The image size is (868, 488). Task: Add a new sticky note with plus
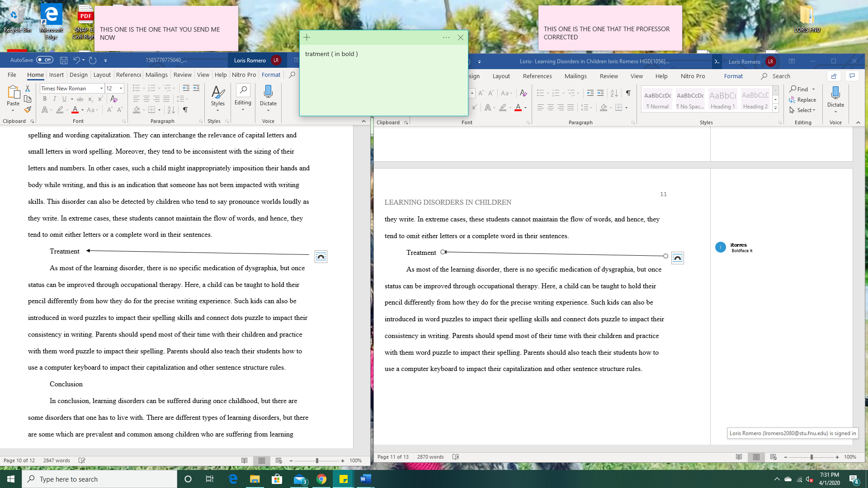click(307, 38)
